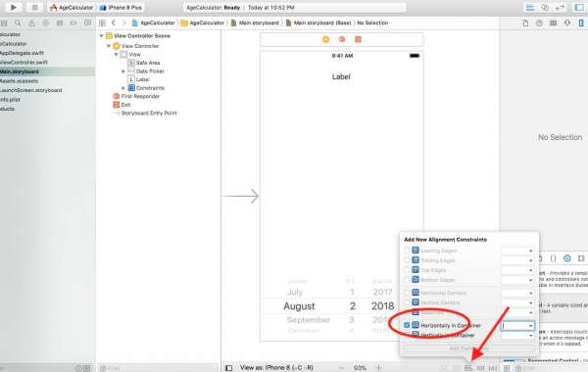The image size is (588, 372).
Task: Open the related items grid menu
Action: 102,23
